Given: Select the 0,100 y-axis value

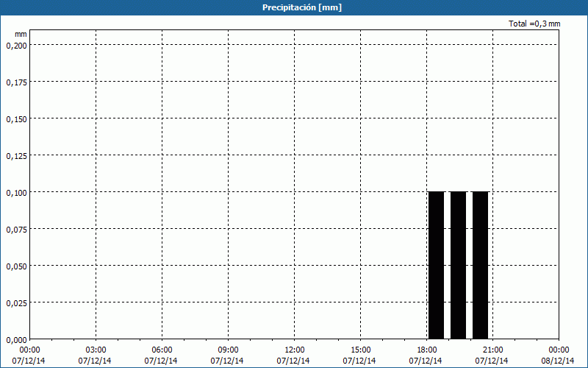Looking at the screenshot, I should tap(16, 193).
